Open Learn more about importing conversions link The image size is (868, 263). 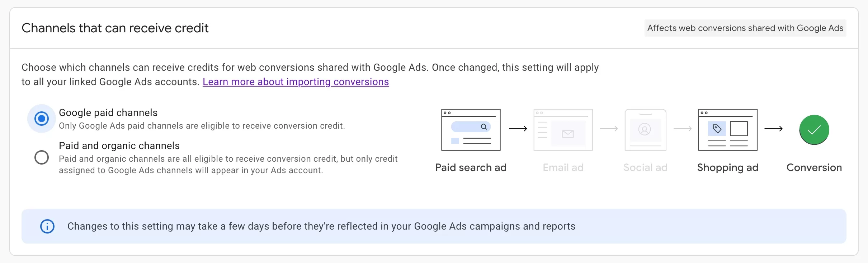[x=296, y=82]
